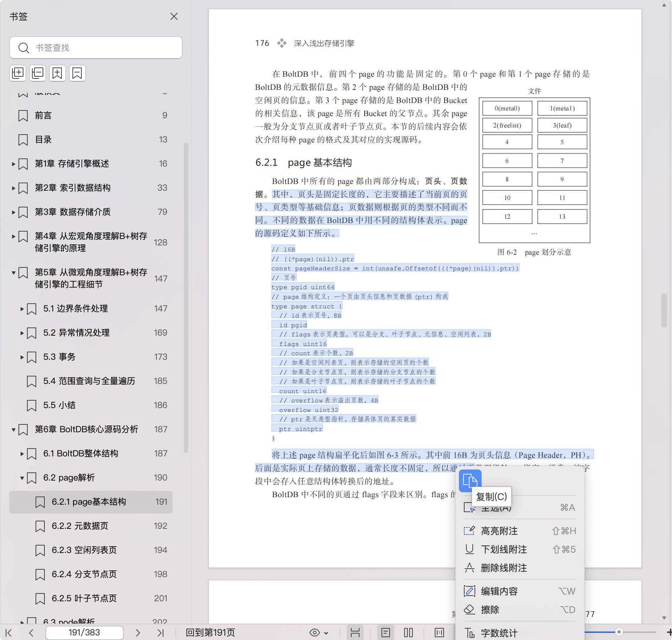Choose 高亮附注 from context menu
Viewport: 672px width, 640px height.
click(499, 531)
